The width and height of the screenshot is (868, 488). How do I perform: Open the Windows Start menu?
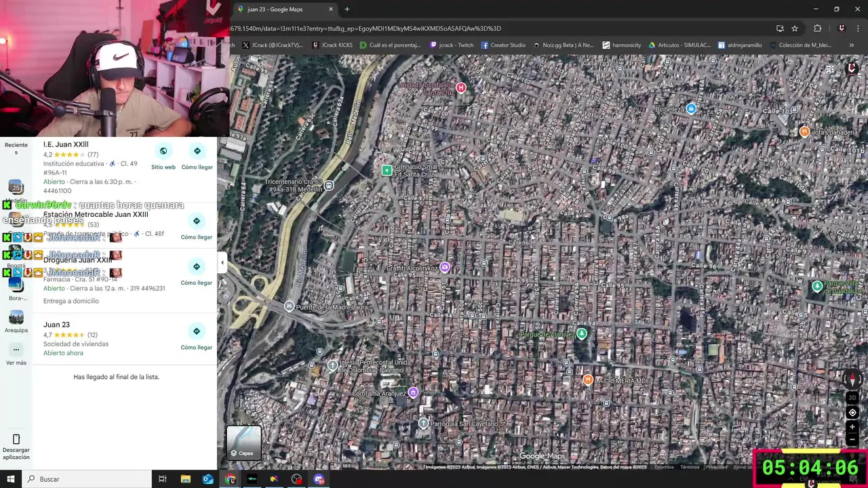10,479
